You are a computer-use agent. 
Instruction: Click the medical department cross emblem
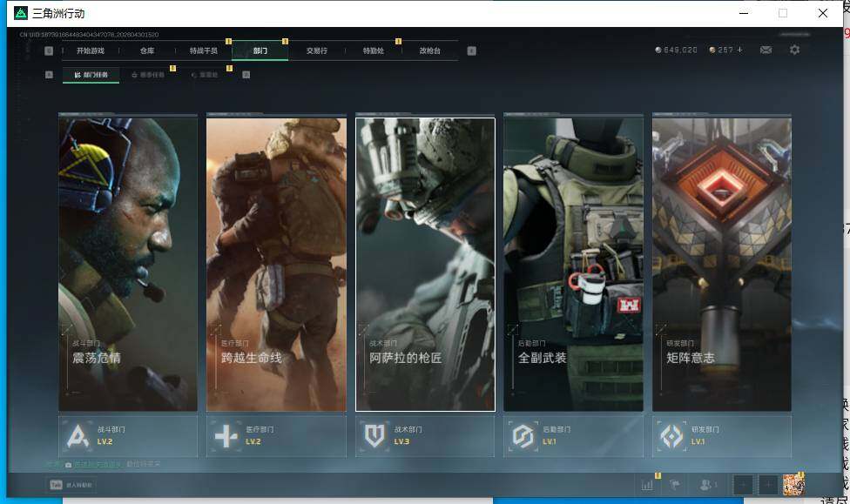coord(226,435)
